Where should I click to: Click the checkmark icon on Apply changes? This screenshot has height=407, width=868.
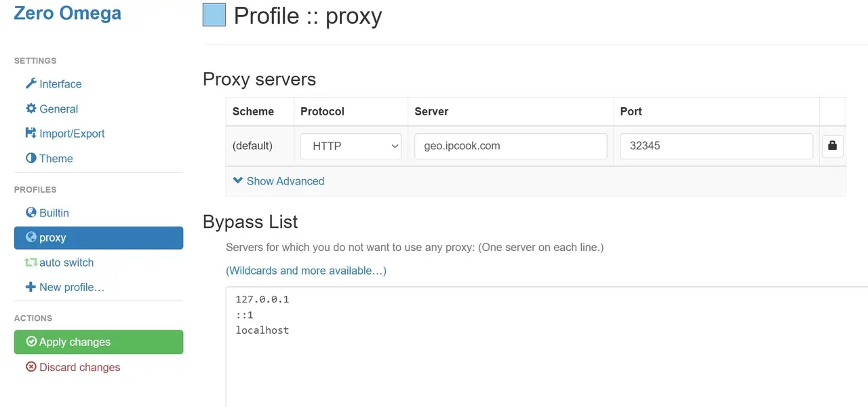click(30, 342)
